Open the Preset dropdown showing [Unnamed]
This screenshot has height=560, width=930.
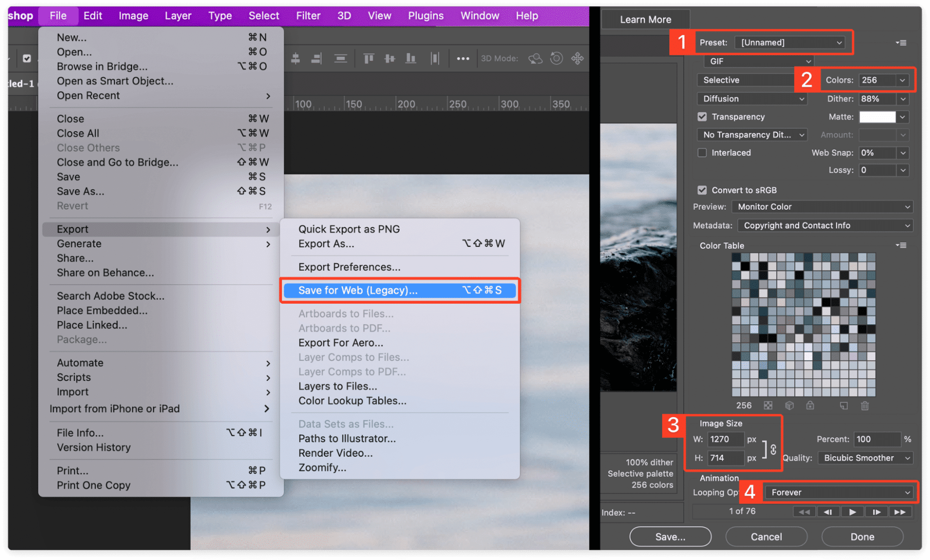pyautogui.click(x=791, y=43)
